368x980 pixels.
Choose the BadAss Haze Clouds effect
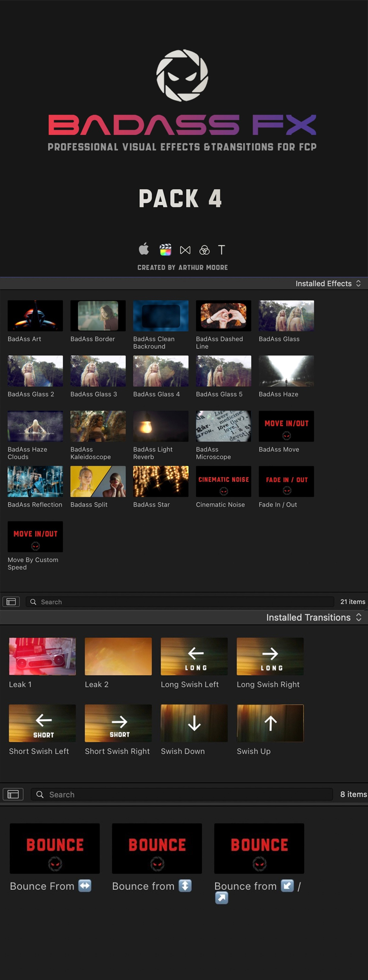[35, 426]
